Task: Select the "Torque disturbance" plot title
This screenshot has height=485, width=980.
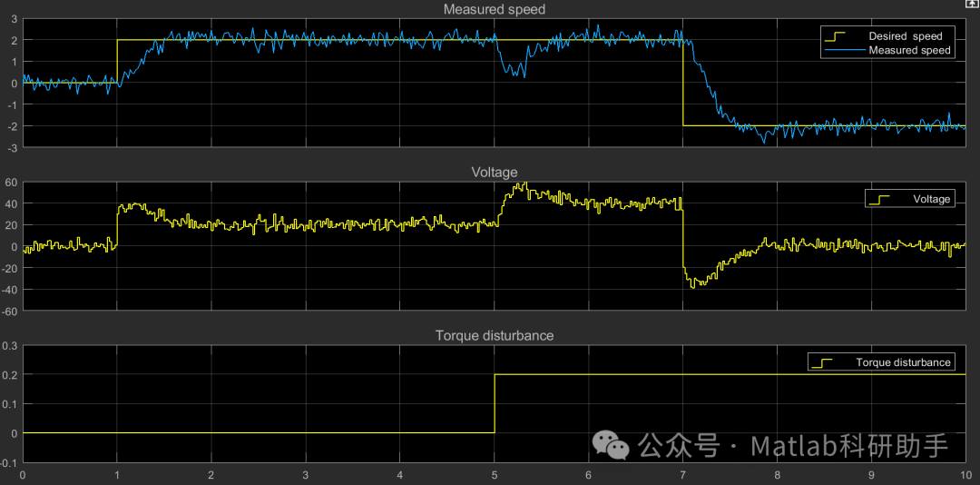Action: point(495,335)
